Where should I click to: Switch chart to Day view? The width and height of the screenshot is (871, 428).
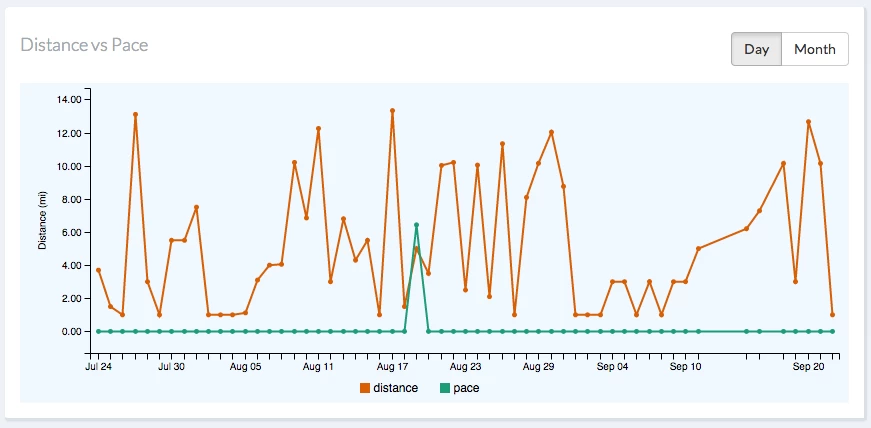pos(757,49)
